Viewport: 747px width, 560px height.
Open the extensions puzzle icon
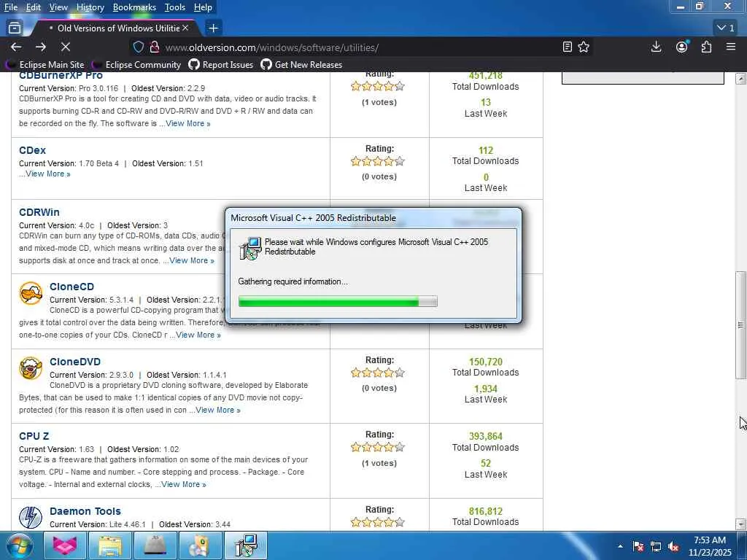coord(706,47)
